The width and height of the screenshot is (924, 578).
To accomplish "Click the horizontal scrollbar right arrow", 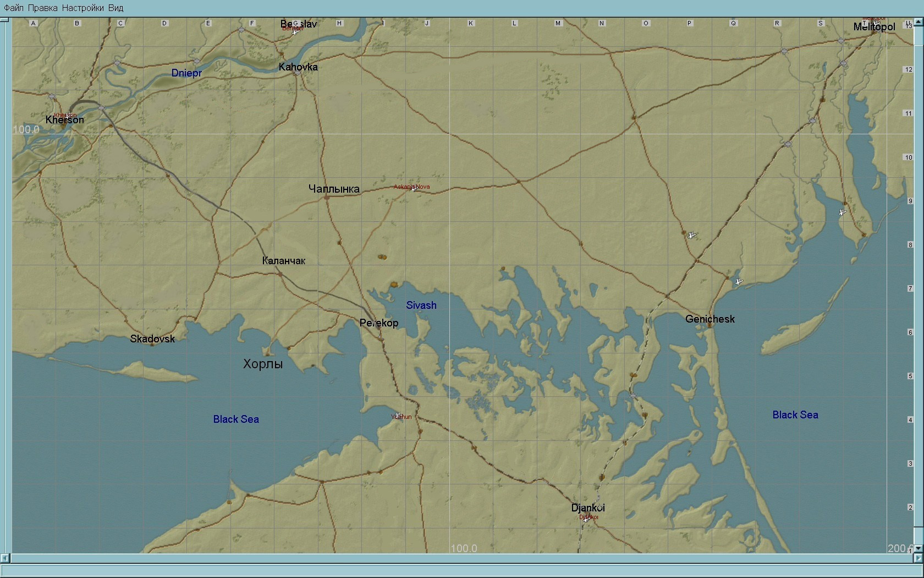I will pos(918,558).
